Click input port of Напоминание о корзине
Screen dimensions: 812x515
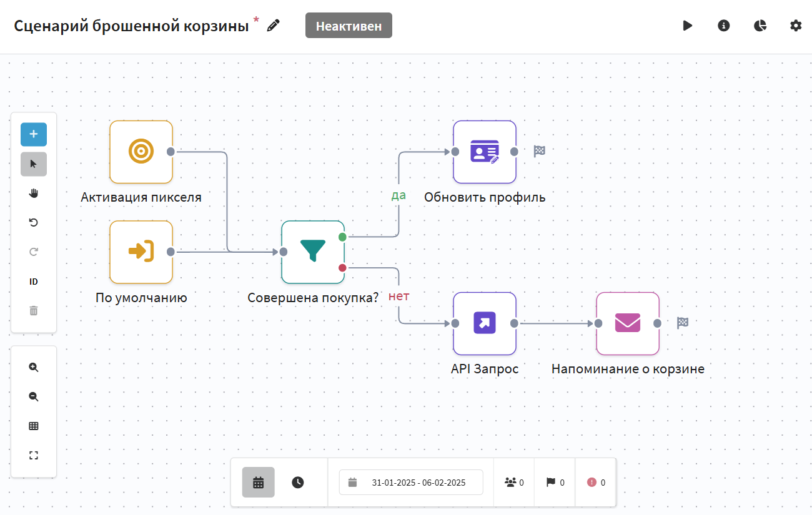tap(598, 323)
